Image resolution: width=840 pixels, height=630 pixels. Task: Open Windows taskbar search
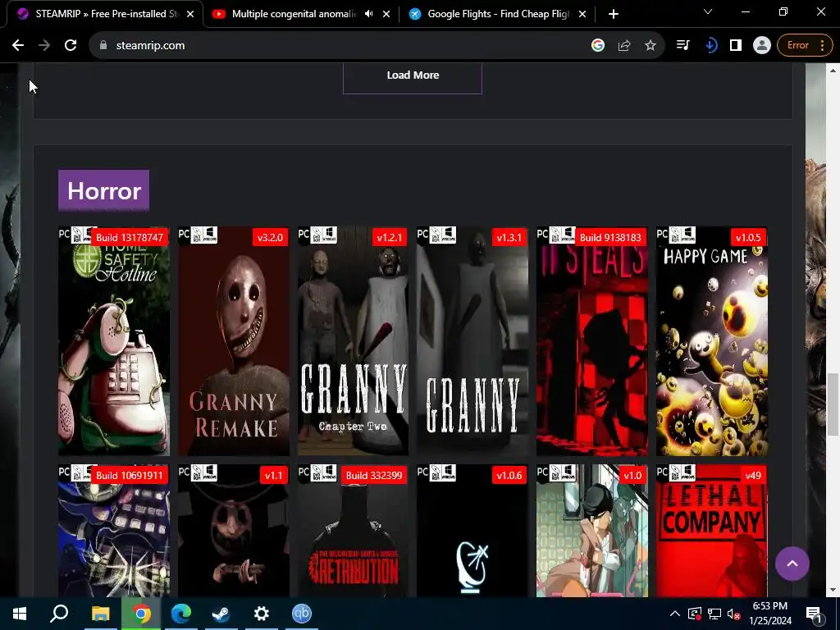(x=59, y=614)
